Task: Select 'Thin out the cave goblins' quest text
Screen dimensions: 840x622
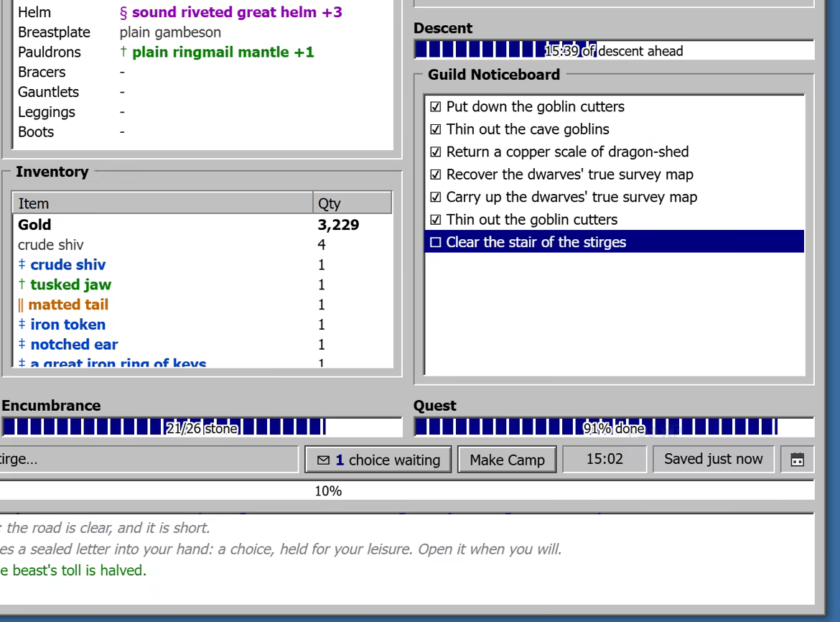Action: (x=528, y=129)
